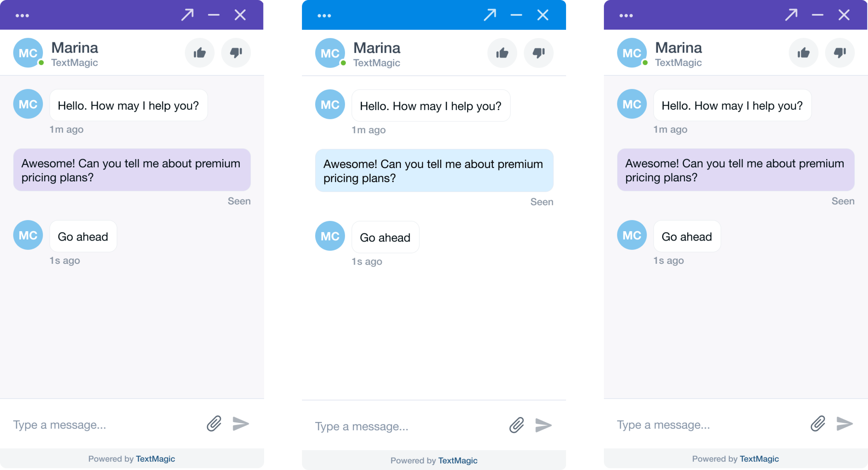This screenshot has width=868, height=470.
Task: Open the options menu in the purple chat header
Action: (22, 15)
